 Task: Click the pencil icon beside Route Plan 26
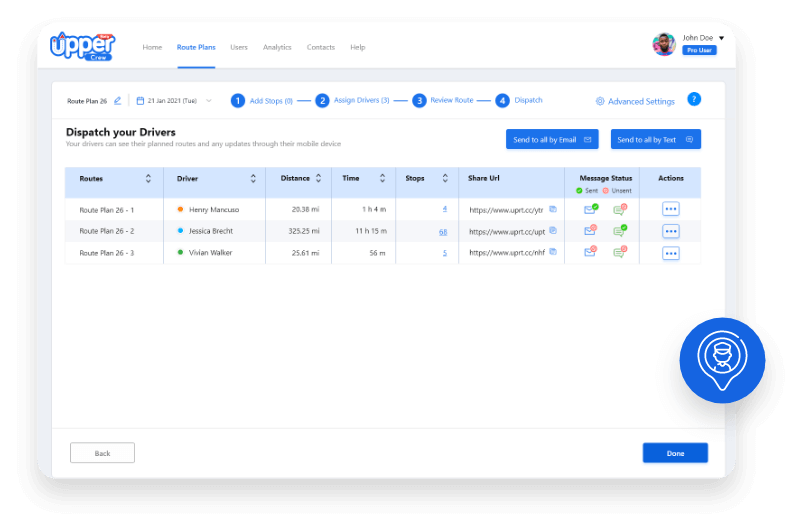(x=117, y=101)
